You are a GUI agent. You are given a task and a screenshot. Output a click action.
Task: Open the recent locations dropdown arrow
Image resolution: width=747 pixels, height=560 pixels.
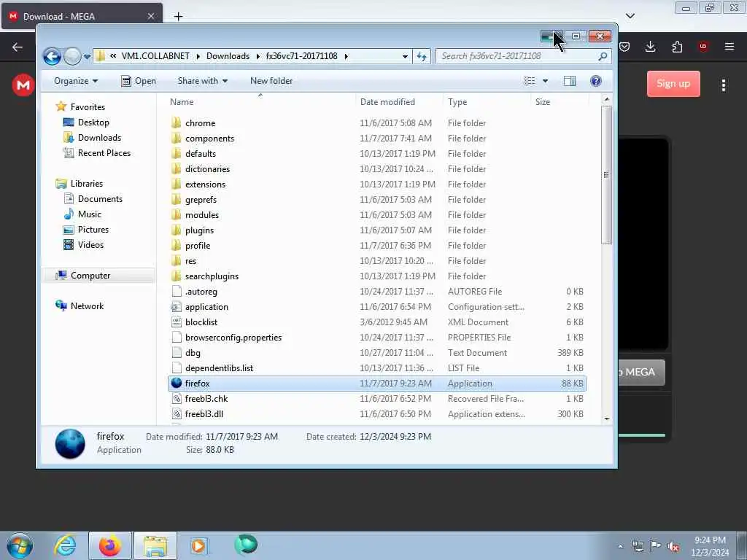[87, 57]
